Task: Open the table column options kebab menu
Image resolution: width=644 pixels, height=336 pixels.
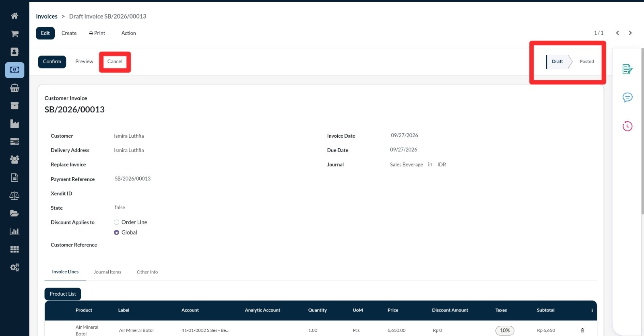Action: pyautogui.click(x=592, y=310)
